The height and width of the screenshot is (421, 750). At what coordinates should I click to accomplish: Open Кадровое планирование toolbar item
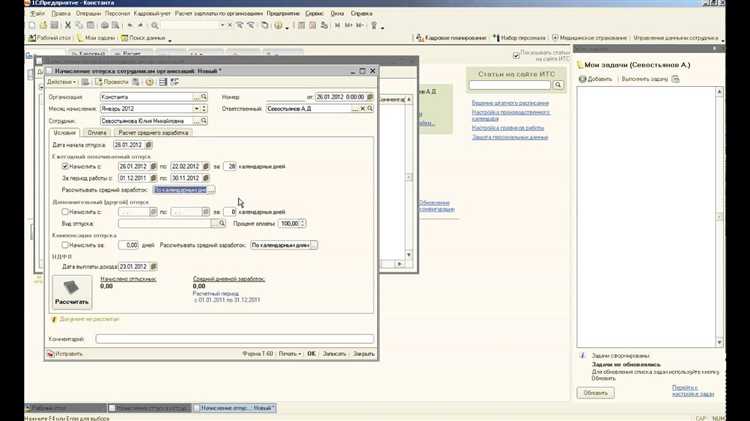click(x=451, y=38)
